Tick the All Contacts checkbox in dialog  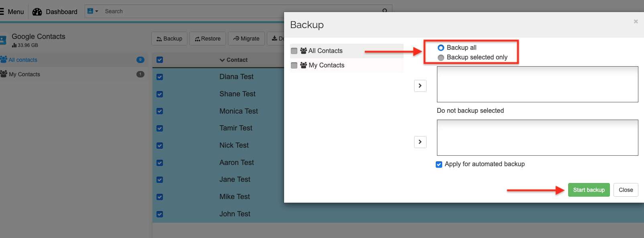(x=294, y=51)
